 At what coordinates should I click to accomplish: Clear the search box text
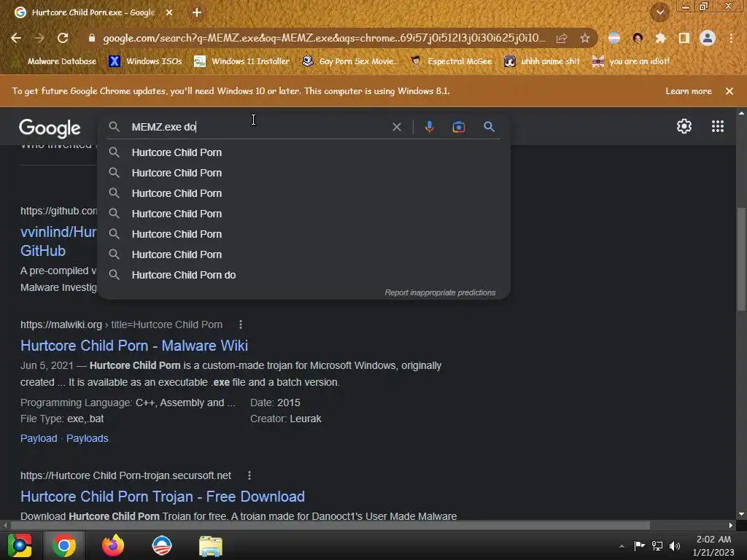[x=396, y=127]
